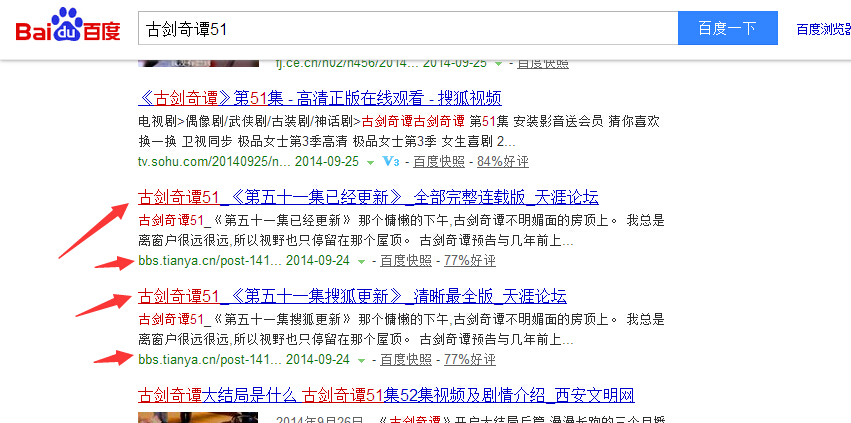This screenshot has width=851, height=423.
Task: Open 《古剑奇谭》第51集 搜狐视频 result title
Action: coord(319,98)
